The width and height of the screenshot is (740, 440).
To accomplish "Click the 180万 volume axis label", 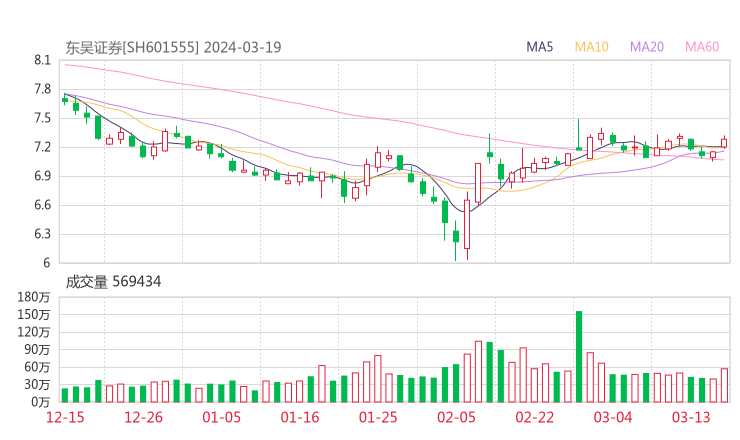I will (x=34, y=297).
